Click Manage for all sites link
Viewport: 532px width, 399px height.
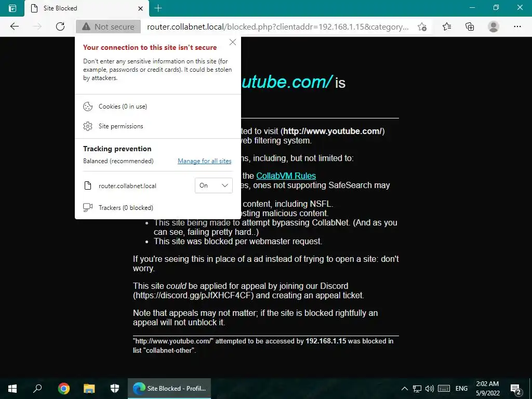(205, 161)
